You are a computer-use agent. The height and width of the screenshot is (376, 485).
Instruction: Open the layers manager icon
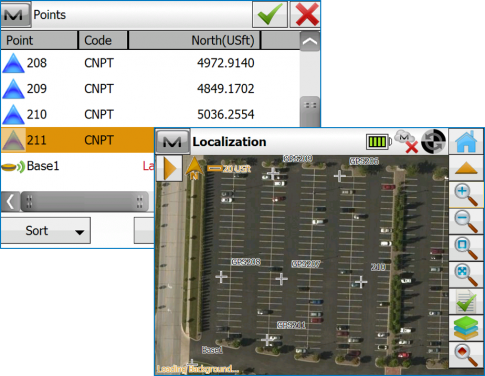point(466,328)
